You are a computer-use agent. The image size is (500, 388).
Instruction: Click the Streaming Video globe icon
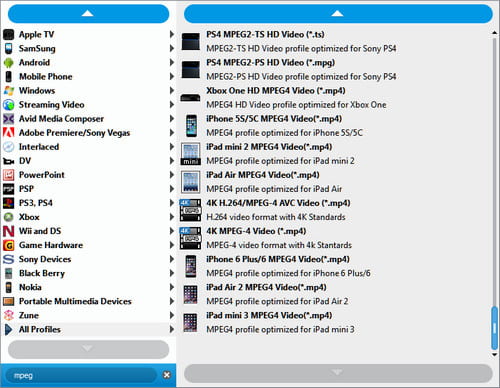(9, 105)
